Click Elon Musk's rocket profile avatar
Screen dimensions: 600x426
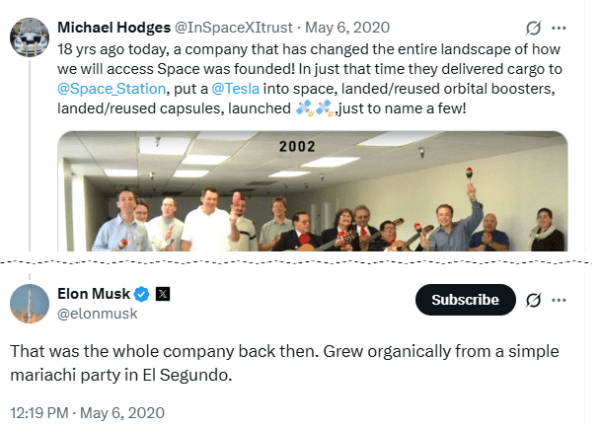coord(29,303)
